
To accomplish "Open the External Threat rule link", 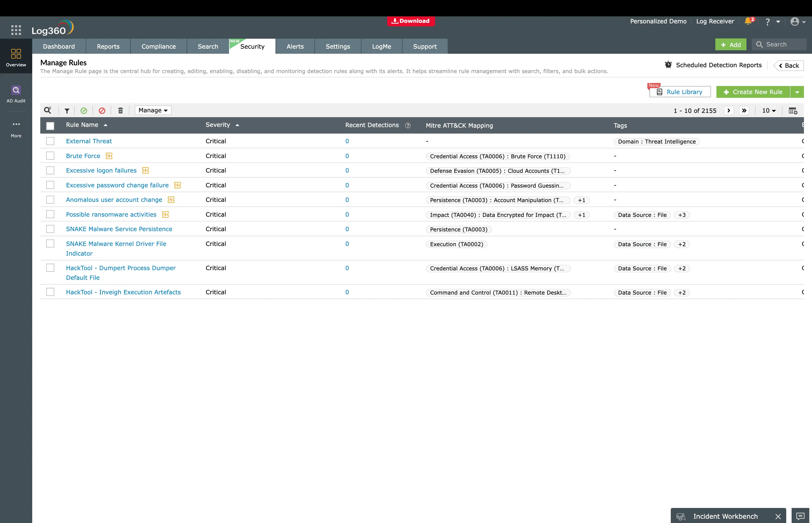I will tap(89, 141).
